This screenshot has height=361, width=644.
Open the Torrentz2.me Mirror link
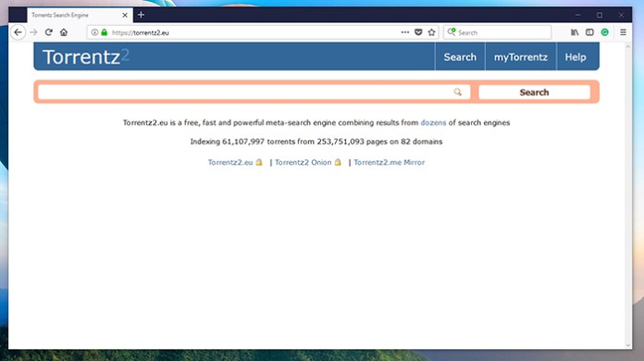[390, 162]
